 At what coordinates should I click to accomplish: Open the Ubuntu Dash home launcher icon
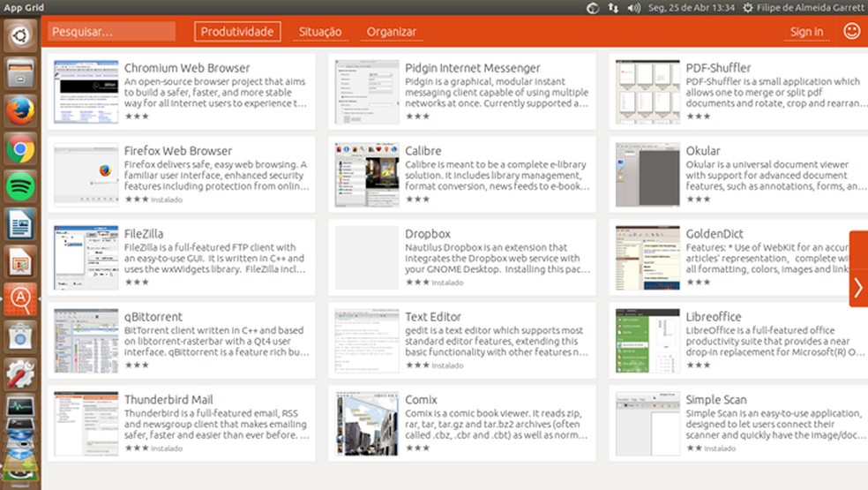click(20, 35)
